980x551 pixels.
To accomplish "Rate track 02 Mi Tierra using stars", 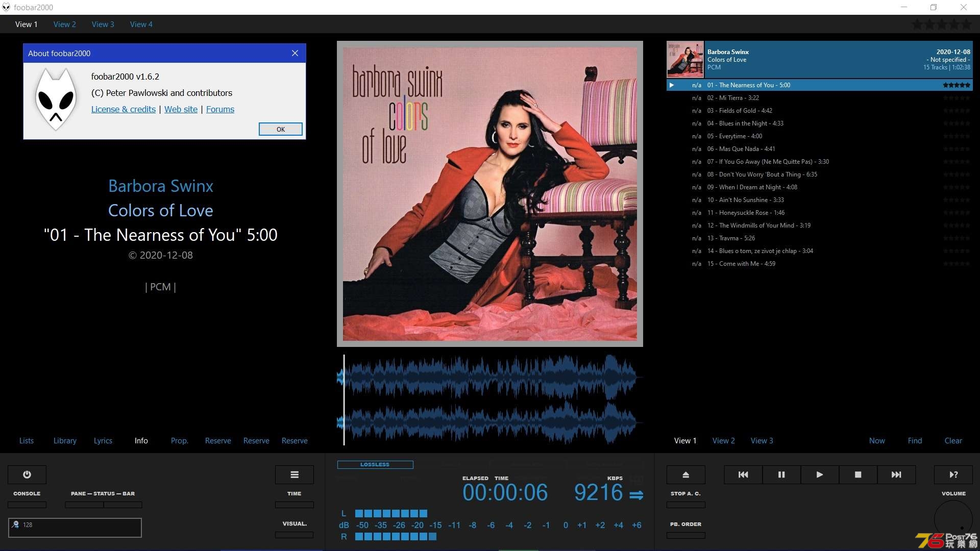I will (x=957, y=98).
